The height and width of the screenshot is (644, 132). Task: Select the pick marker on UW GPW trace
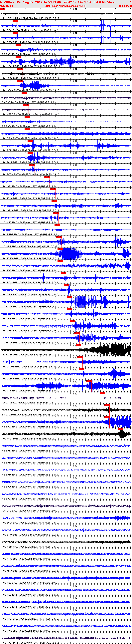click(x=66, y=285)
